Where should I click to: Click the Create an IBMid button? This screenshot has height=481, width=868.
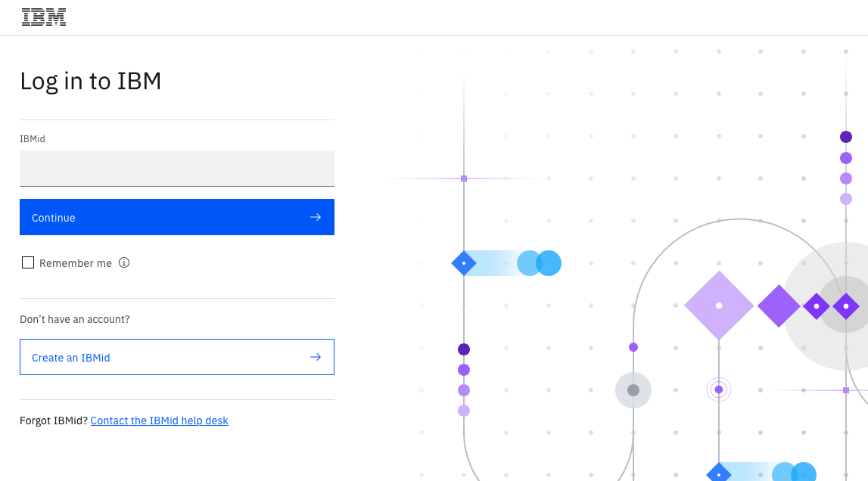point(177,357)
